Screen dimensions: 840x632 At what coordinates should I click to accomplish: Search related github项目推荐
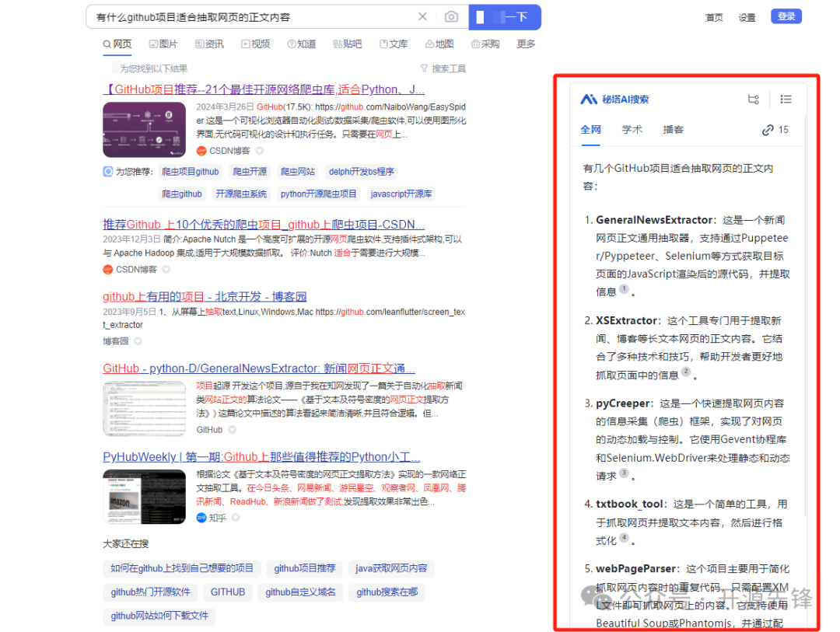click(305, 568)
